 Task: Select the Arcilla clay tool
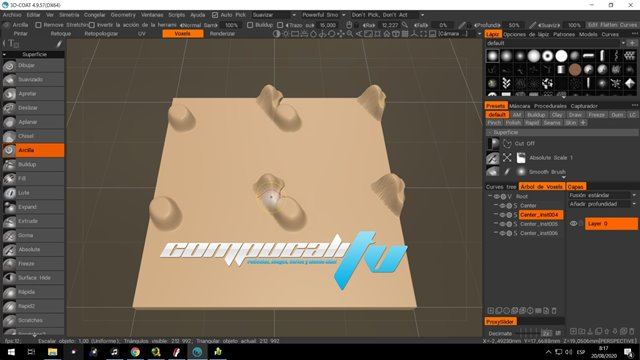point(33,150)
